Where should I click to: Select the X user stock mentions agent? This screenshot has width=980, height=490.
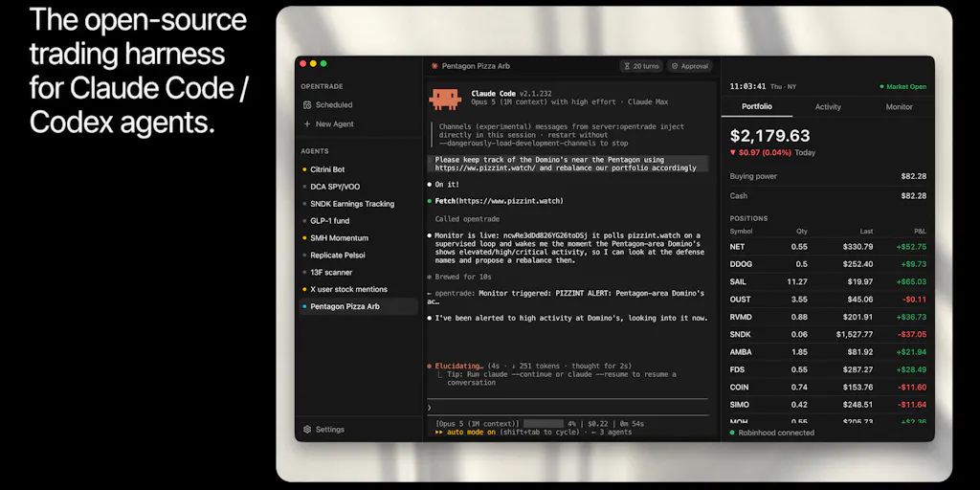pos(358,289)
